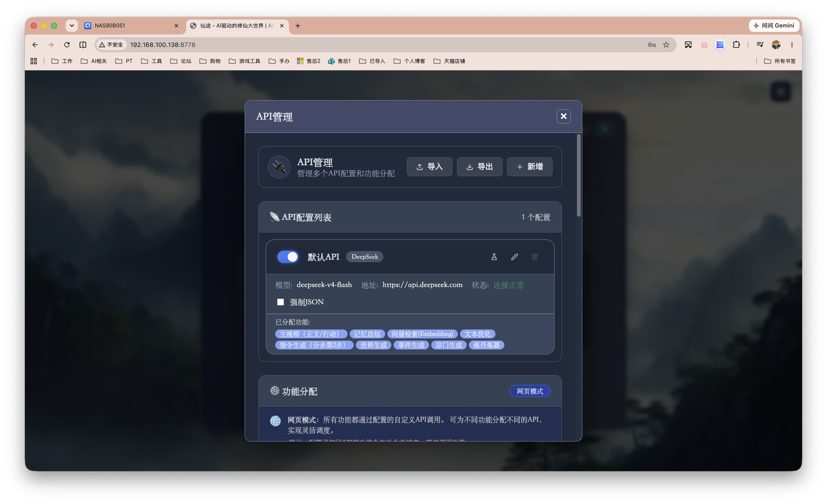Image resolution: width=827 pixels, height=504 pixels.
Task: Click the deepseek-v4-flash model name
Action: pyautogui.click(x=324, y=285)
